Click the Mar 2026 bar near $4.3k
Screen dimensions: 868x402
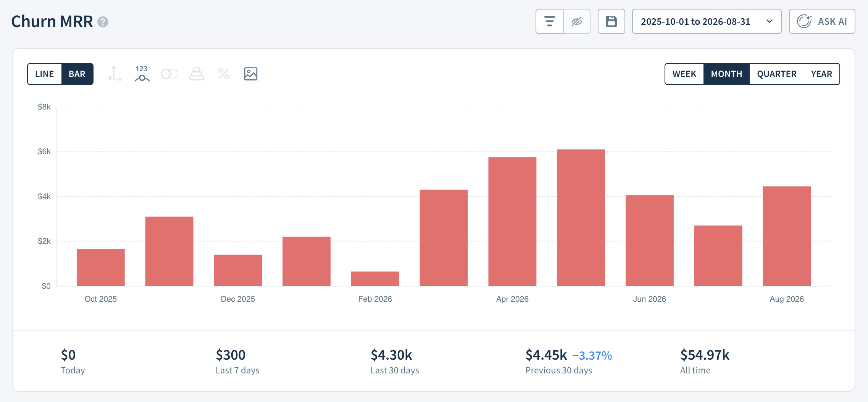point(444,238)
